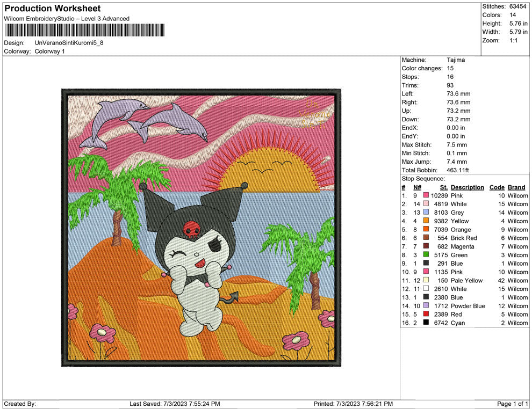Screen dimensions: 532x409
Task: Click the Machine value 'Tajima'
Action: (x=456, y=60)
